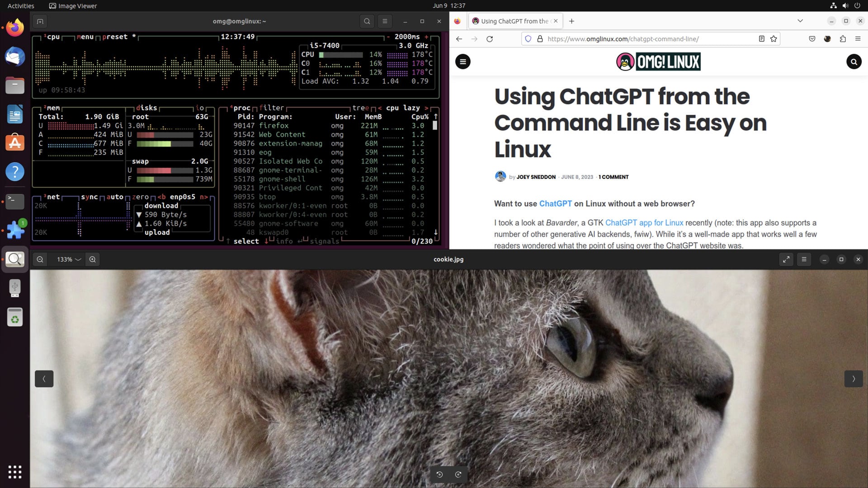Enter fullscreen mode in Image Viewer

pyautogui.click(x=786, y=259)
